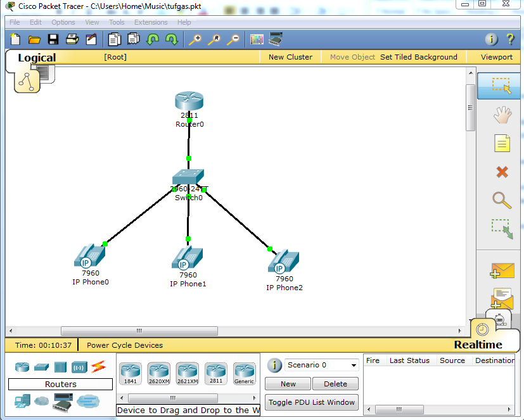Click the Add Simple PDU envelope icon
This screenshot has height=420, width=524.
(502, 270)
